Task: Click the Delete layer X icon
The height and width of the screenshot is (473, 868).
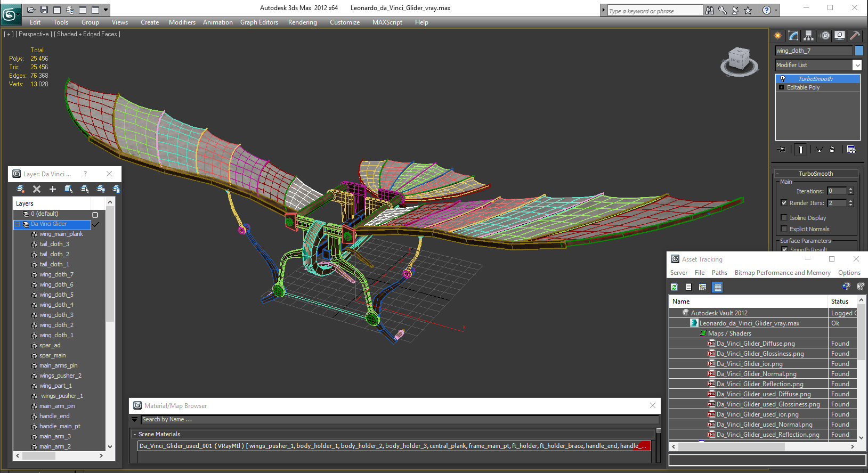Action: tap(37, 189)
